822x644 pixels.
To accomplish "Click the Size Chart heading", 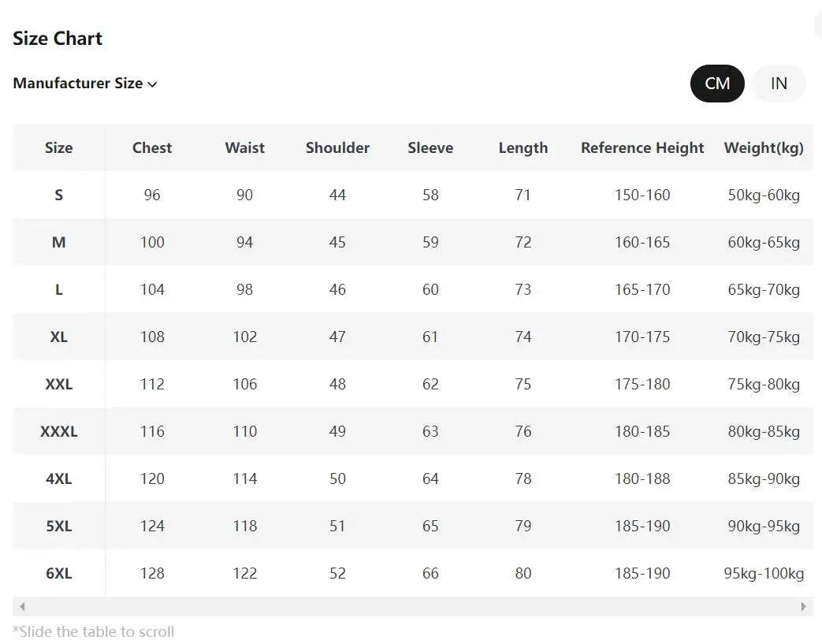I will point(58,39).
